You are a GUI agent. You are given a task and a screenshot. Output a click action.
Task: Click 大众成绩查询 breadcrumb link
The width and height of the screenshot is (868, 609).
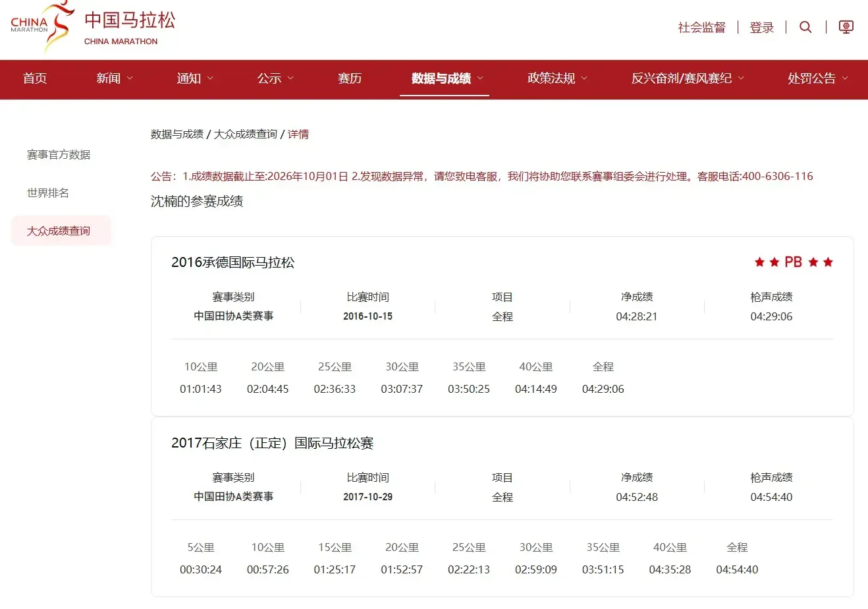(x=246, y=134)
